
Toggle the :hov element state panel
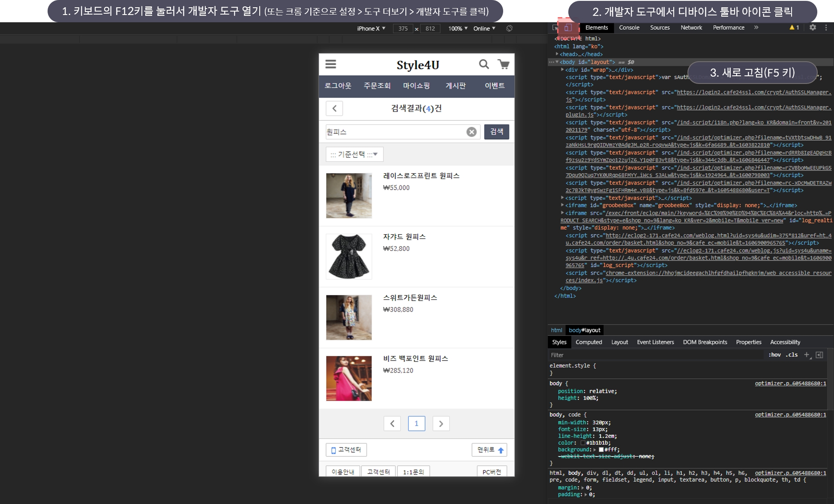pos(774,355)
